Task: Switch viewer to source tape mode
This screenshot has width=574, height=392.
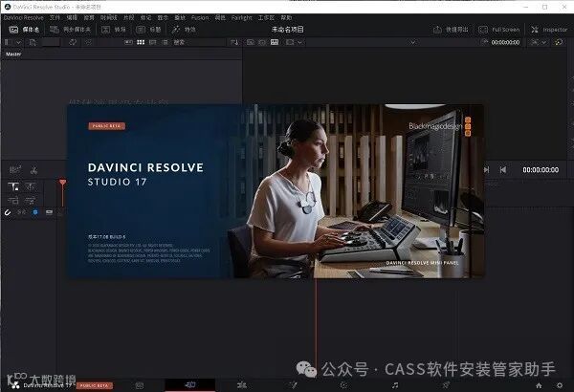Action: [x=262, y=42]
